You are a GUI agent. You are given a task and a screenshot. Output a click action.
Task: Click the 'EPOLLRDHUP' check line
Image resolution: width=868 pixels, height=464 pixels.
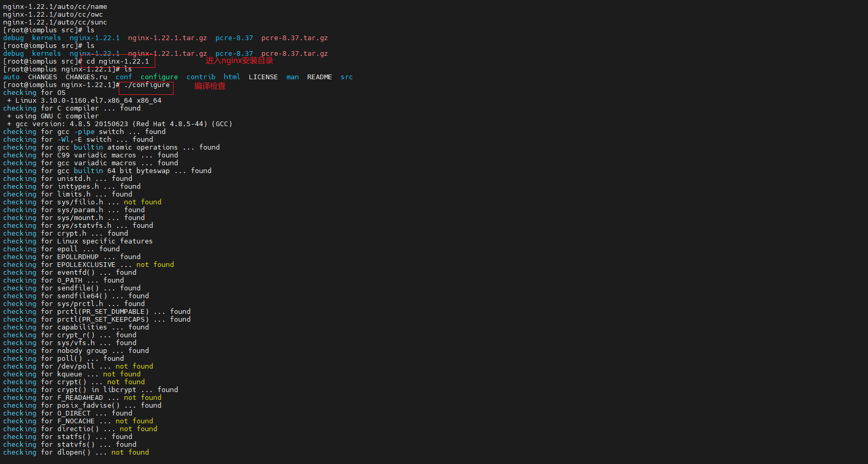72,257
